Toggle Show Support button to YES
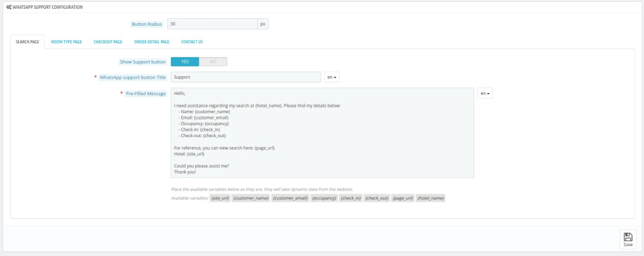Image resolution: width=644 pixels, height=256 pixels. (185, 62)
